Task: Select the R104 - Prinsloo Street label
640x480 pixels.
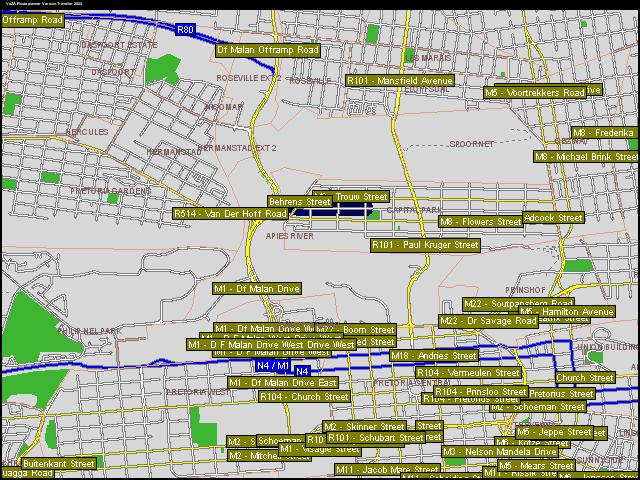Action: point(481,391)
